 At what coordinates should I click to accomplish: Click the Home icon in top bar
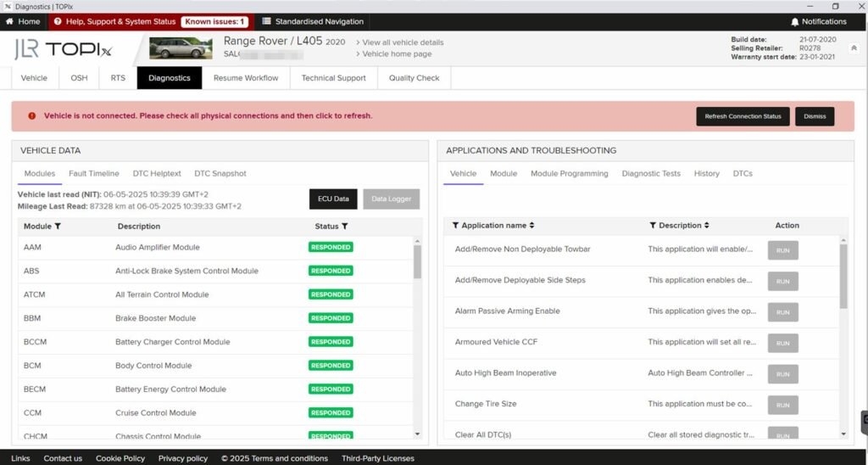tap(10, 21)
